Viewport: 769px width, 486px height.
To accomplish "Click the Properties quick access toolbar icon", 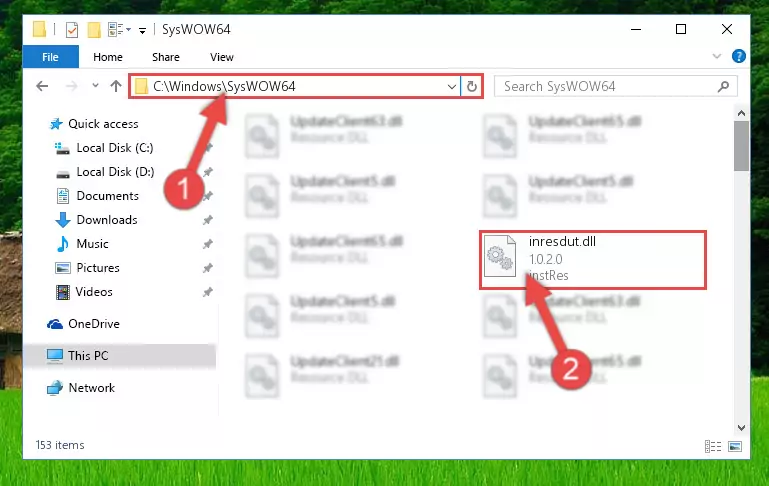I will point(72,30).
